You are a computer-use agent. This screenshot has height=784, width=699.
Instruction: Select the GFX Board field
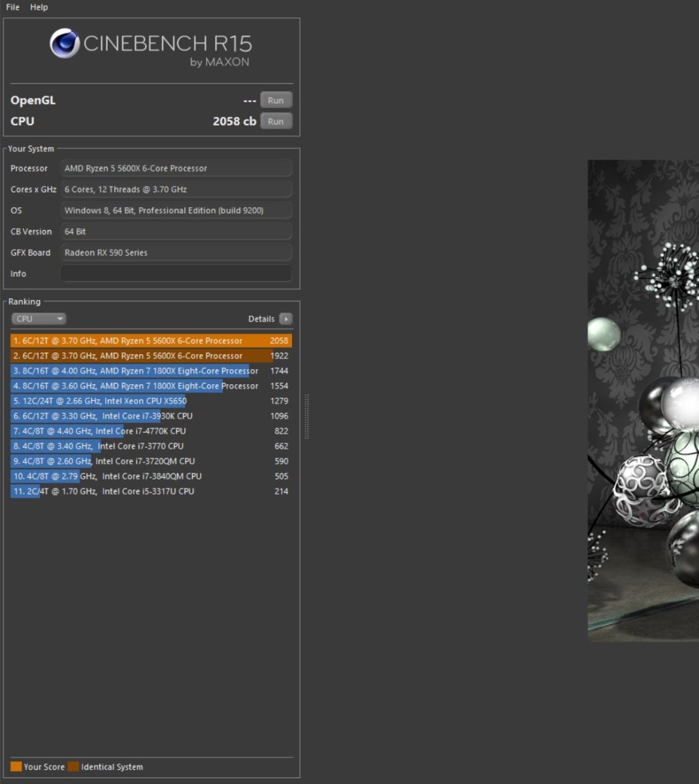click(176, 252)
